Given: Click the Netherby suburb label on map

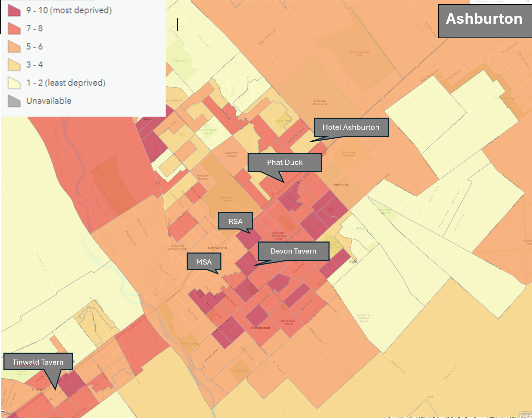Looking at the screenshot, I should [341, 185].
